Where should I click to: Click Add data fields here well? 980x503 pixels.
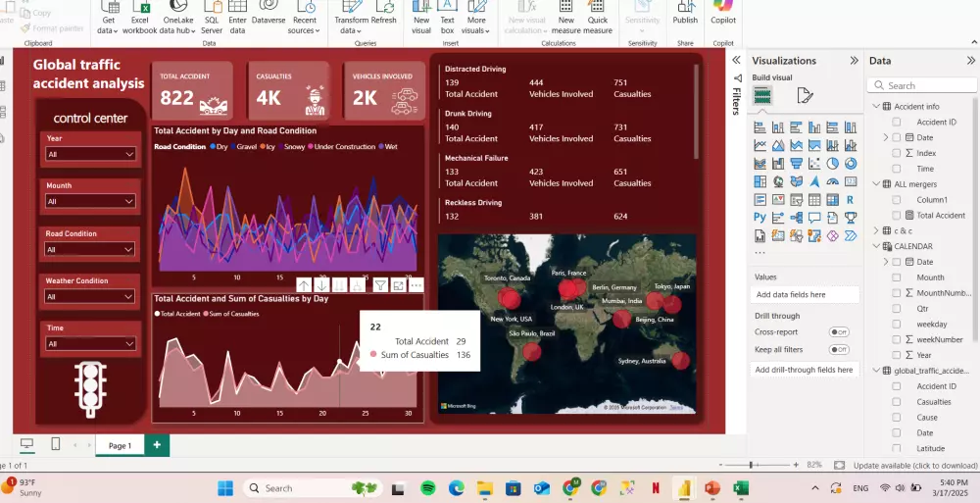coord(805,295)
